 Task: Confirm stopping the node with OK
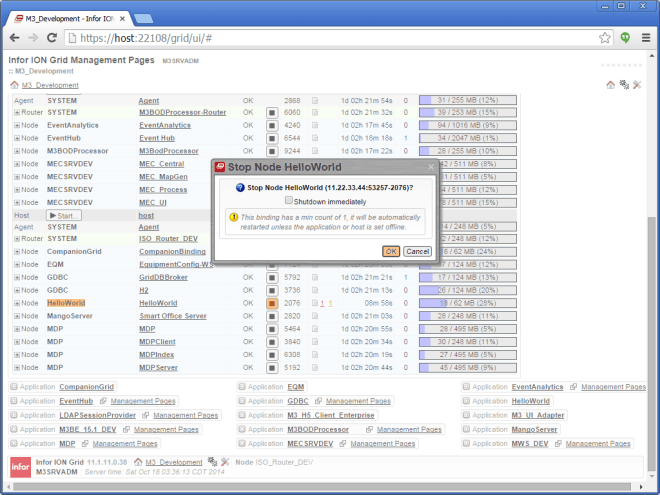391,251
